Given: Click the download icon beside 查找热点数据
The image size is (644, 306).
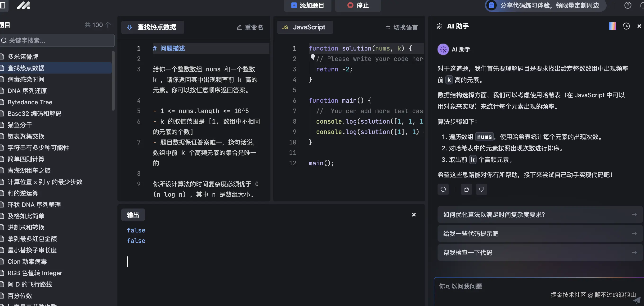Looking at the screenshot, I should coord(130,27).
